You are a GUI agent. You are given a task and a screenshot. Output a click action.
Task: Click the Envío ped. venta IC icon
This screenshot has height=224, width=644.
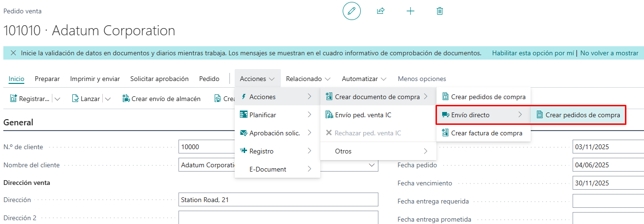pos(329,115)
